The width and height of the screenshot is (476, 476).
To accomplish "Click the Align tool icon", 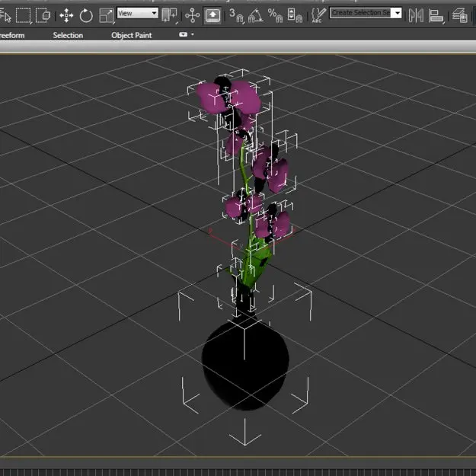I will [x=436, y=16].
